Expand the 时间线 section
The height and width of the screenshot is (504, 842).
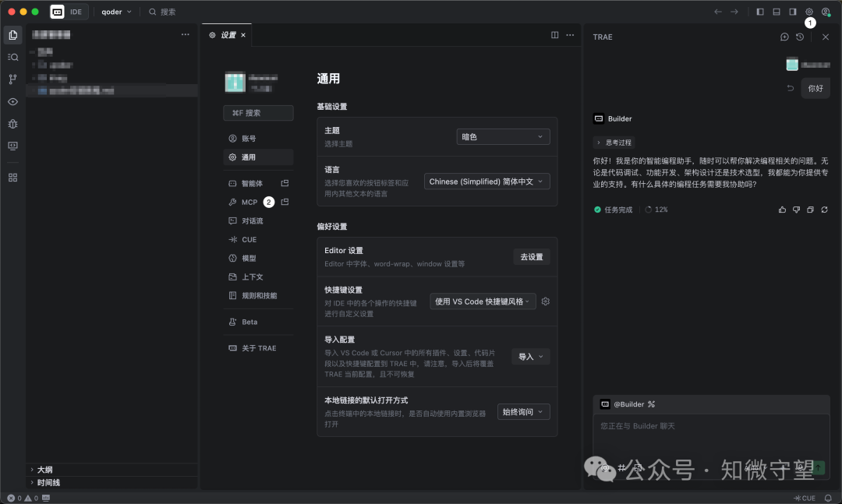coord(111,482)
